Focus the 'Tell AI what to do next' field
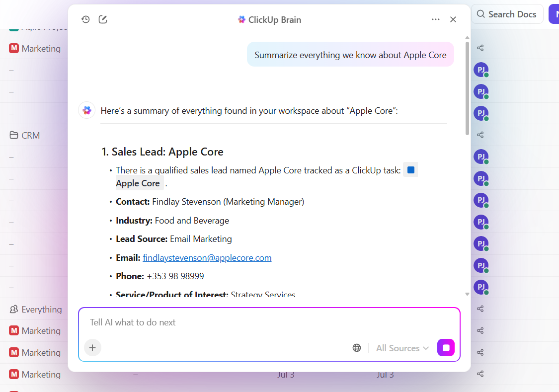Viewport: 559px width, 392px height. click(269, 322)
